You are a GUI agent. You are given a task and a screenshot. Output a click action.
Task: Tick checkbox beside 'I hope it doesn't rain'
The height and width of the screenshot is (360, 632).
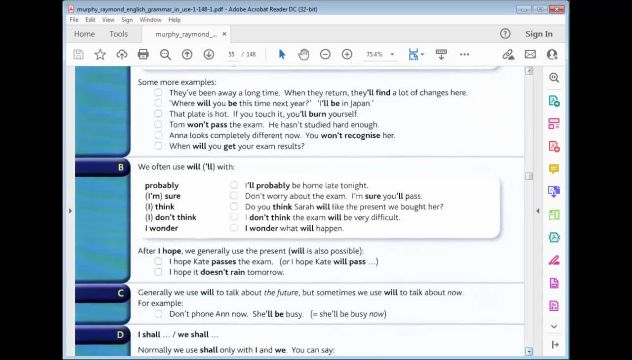click(x=158, y=272)
